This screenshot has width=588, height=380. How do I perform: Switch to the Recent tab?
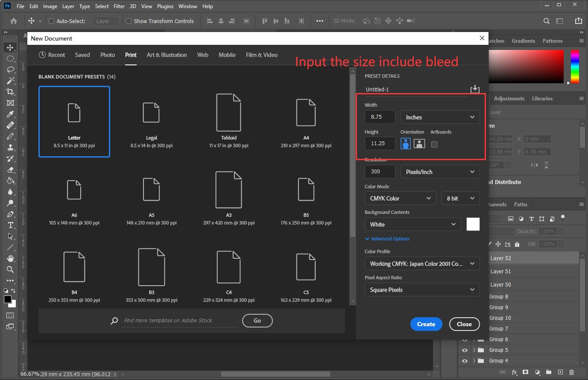pos(52,55)
